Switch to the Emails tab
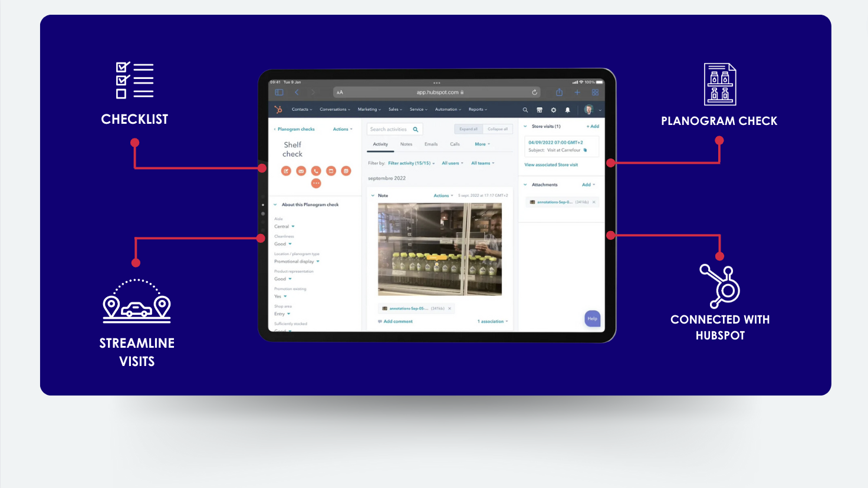The width and height of the screenshot is (868, 488). click(431, 144)
